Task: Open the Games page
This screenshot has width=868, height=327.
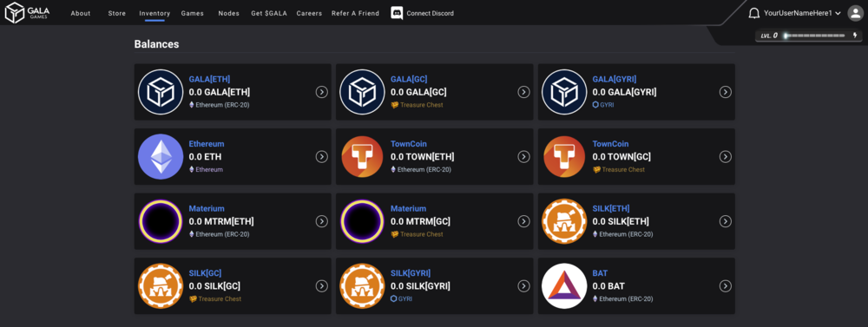Action: point(192,13)
